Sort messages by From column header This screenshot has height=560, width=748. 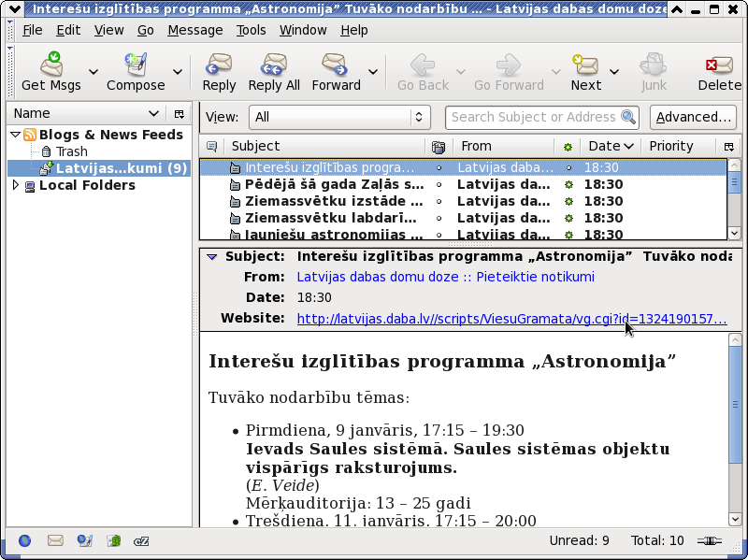504,146
